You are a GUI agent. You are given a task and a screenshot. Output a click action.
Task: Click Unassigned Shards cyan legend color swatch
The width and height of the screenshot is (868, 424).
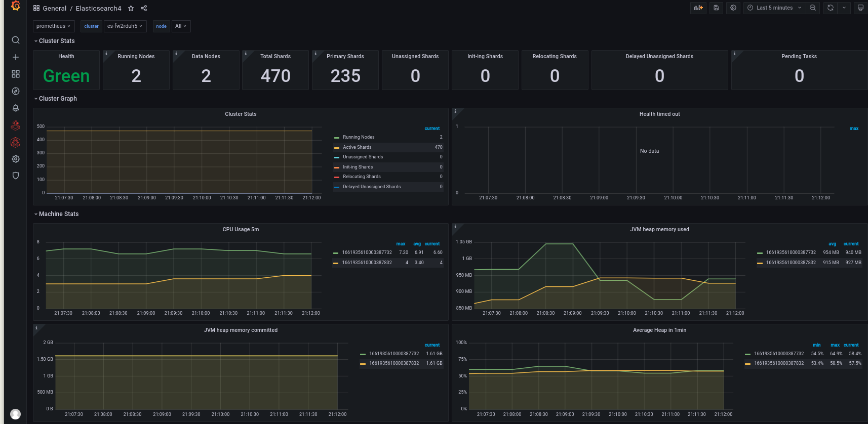[x=337, y=157]
